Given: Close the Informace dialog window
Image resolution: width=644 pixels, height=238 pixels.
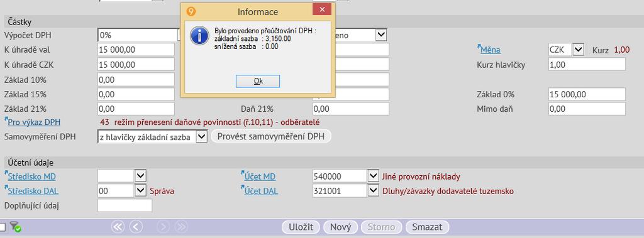Looking at the screenshot, I should (321, 9).
